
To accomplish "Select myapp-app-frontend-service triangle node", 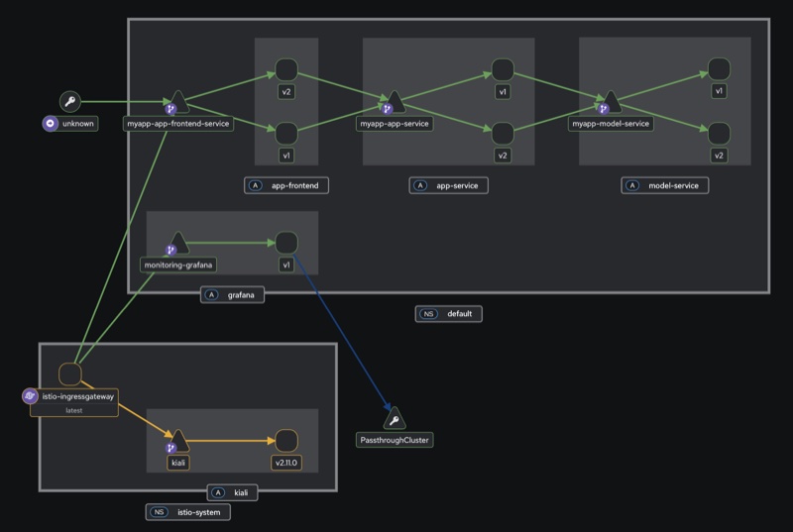I will click(x=178, y=101).
